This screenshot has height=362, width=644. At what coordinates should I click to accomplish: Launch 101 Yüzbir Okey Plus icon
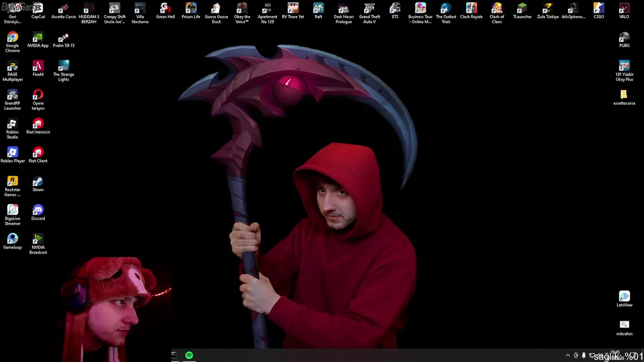pos(624,71)
